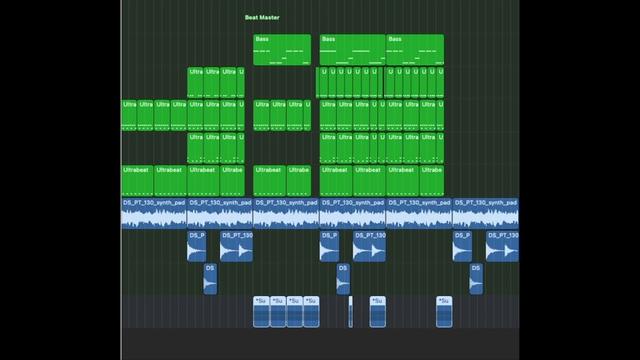Select the fourth DS_PT_130_synth_pad audio region

[353, 213]
